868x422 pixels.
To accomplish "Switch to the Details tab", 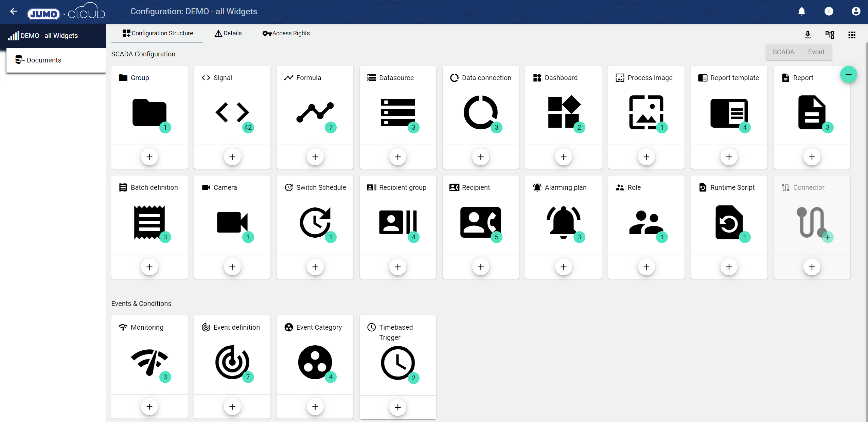I will (228, 33).
